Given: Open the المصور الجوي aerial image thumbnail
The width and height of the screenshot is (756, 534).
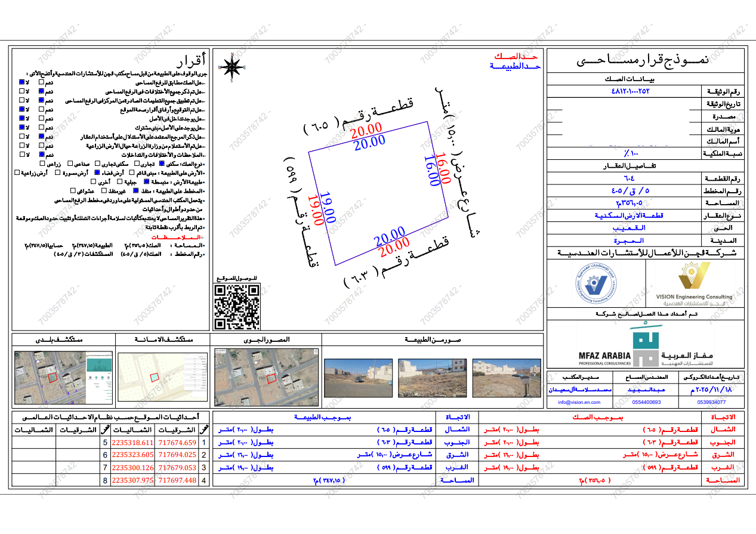Looking at the screenshot, I should pyautogui.click(x=266, y=377).
